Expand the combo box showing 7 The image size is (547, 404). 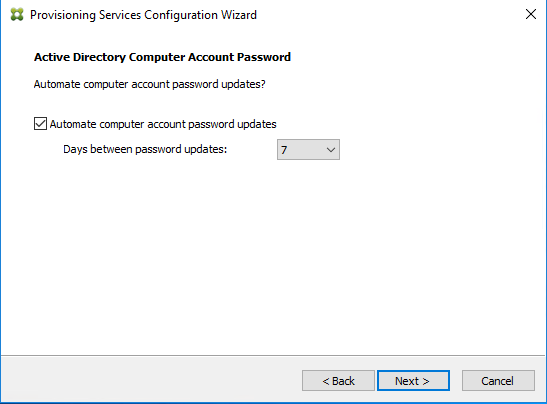click(308, 150)
